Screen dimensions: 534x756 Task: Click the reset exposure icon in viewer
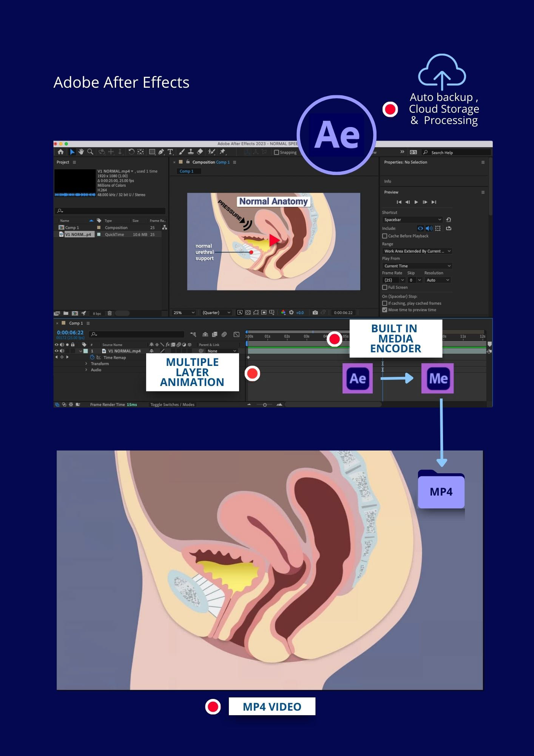(291, 313)
